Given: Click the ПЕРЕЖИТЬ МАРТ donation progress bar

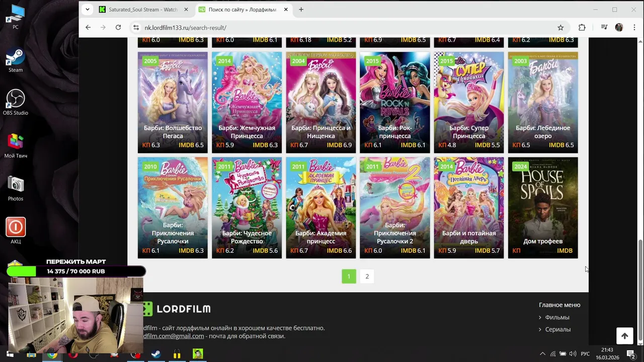Looking at the screenshot, I should click(76, 271).
